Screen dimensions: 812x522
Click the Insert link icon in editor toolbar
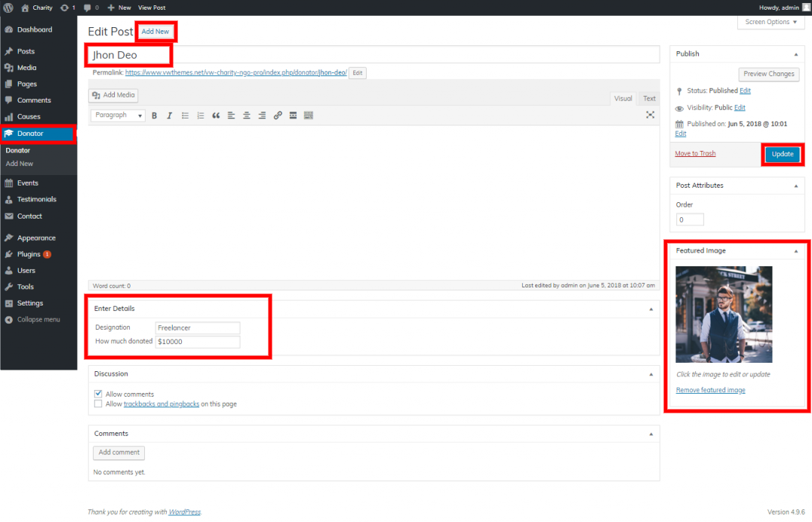click(x=278, y=115)
